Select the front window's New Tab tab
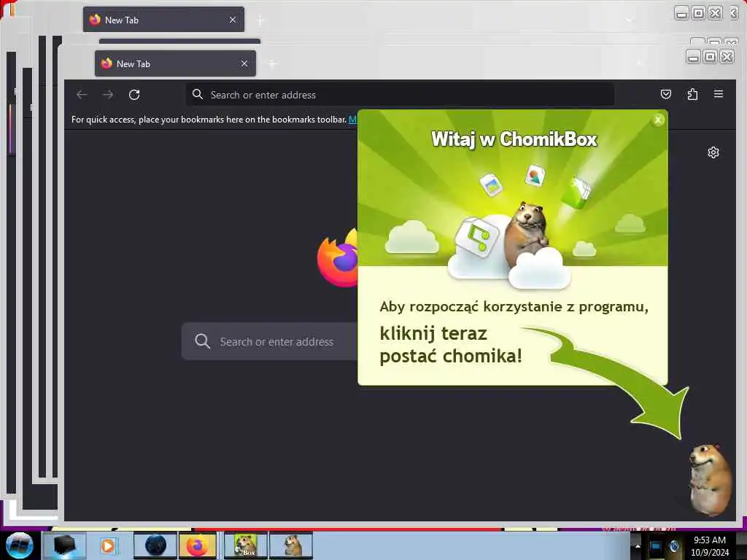The width and height of the screenshot is (747, 560). 175,64
